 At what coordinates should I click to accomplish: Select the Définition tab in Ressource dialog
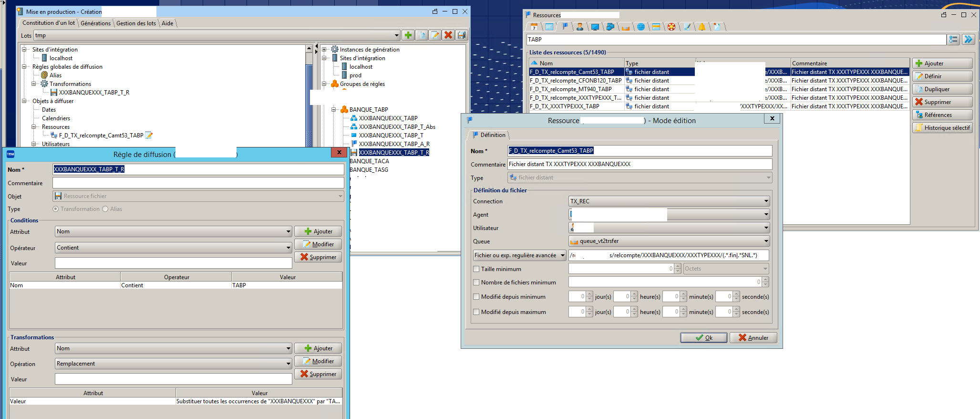pos(489,135)
